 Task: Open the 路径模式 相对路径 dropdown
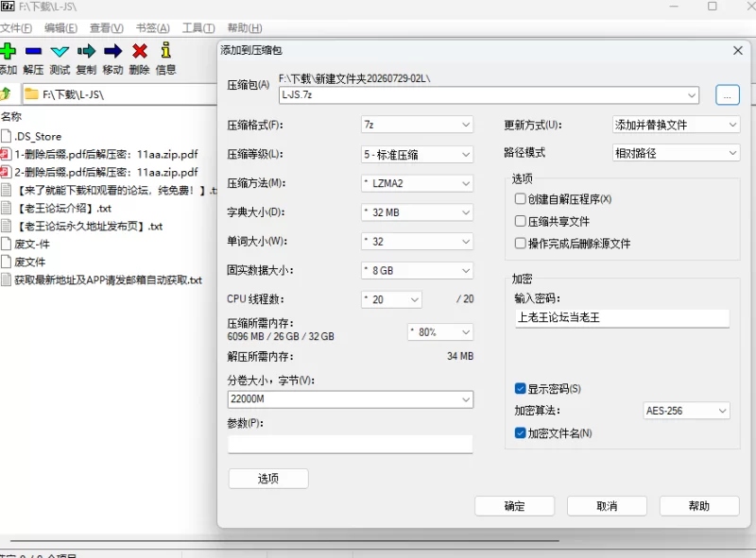point(676,153)
